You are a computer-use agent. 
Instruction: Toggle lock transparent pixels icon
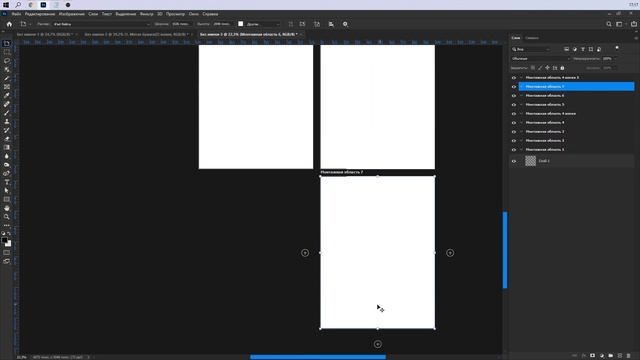point(533,68)
